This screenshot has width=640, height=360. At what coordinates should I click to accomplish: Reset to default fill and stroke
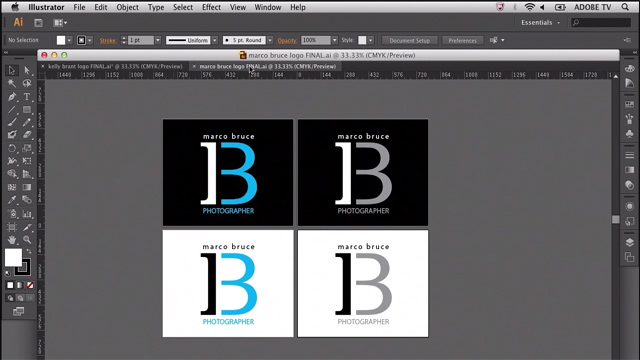tap(8, 273)
